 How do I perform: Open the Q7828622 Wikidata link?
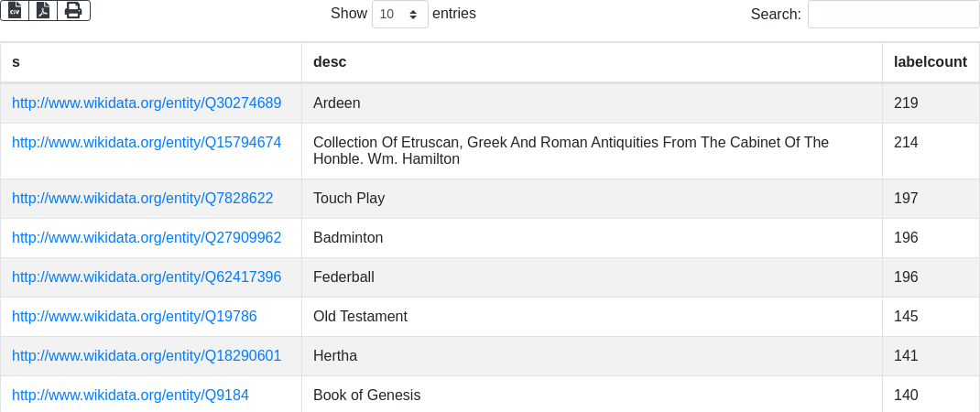click(x=142, y=199)
